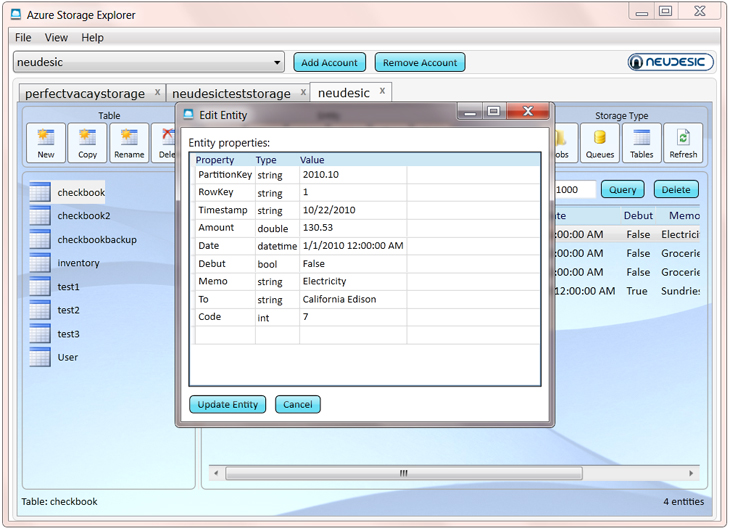Click the Neudesic logo
Viewport: 730px width, 531px height.
(x=670, y=62)
